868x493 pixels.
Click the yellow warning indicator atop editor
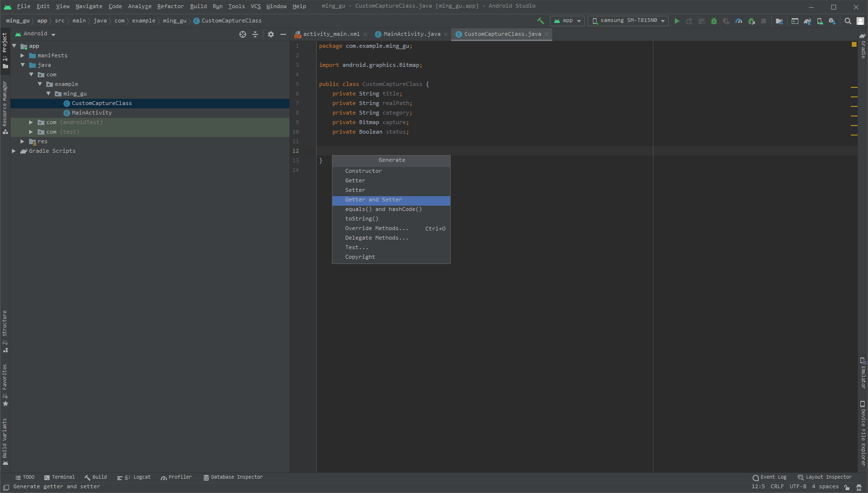pos(854,44)
